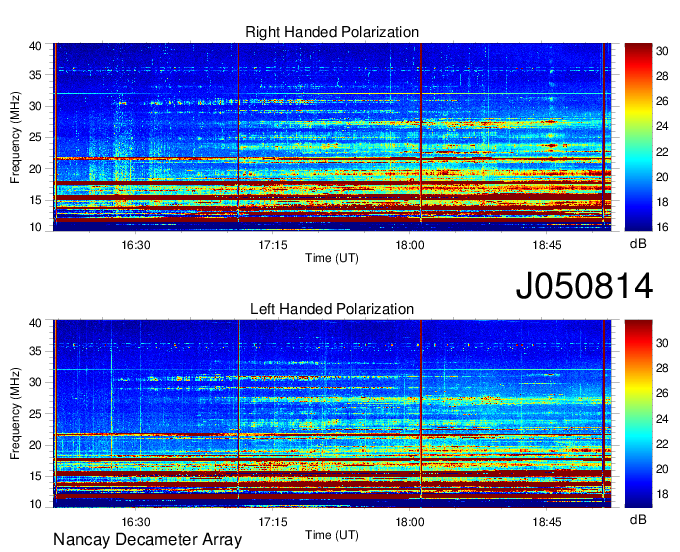Click the "17:15" tick under Left Handed plot
This screenshot has width=680, height=552.
pyautogui.click(x=273, y=522)
